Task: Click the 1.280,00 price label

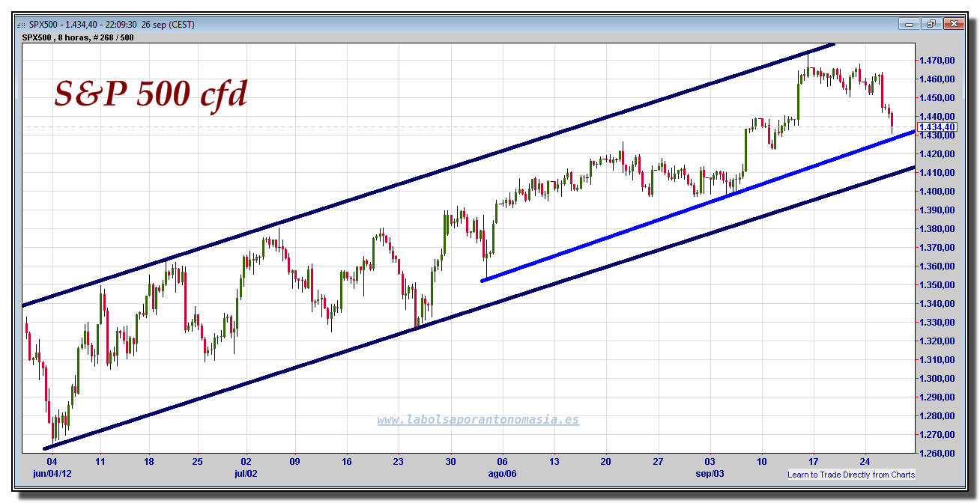Action: [x=937, y=415]
